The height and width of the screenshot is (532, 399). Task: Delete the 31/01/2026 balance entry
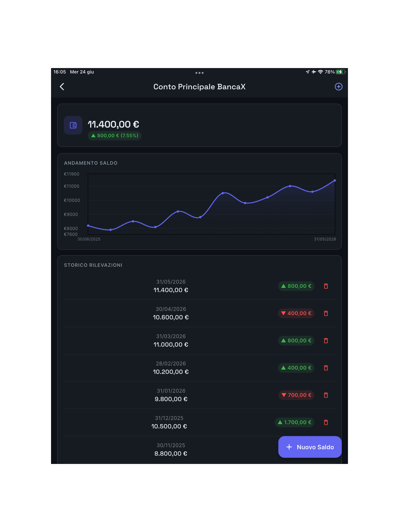point(326,395)
